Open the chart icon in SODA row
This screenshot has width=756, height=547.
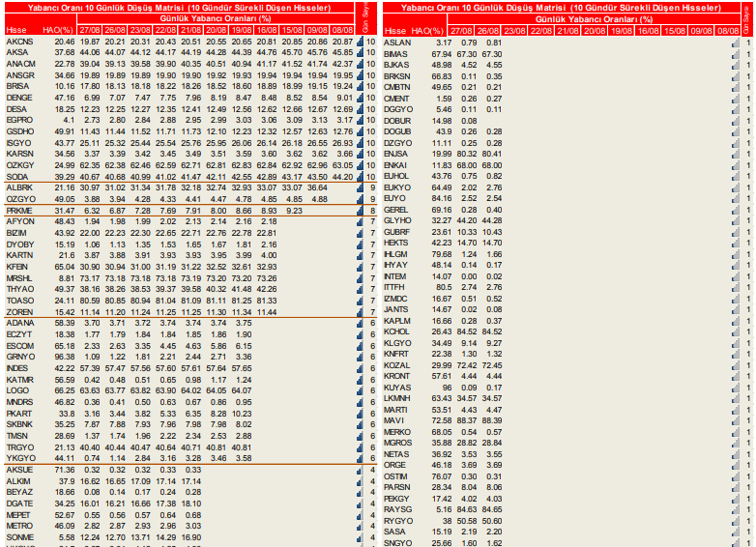pos(360,177)
